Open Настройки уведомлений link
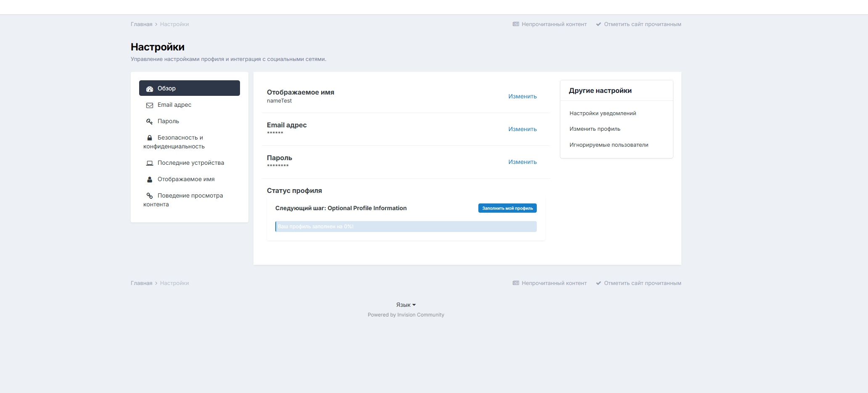 [603, 113]
